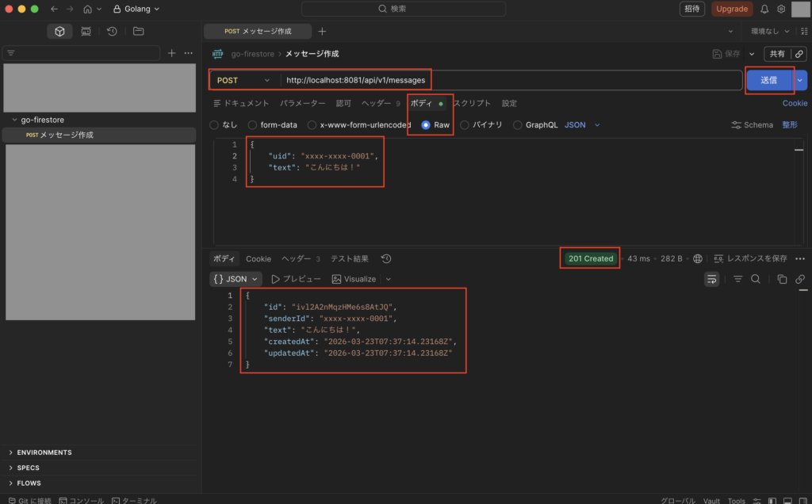Click the Upgrade button
This screenshot has width=812, height=504.
(732, 9)
